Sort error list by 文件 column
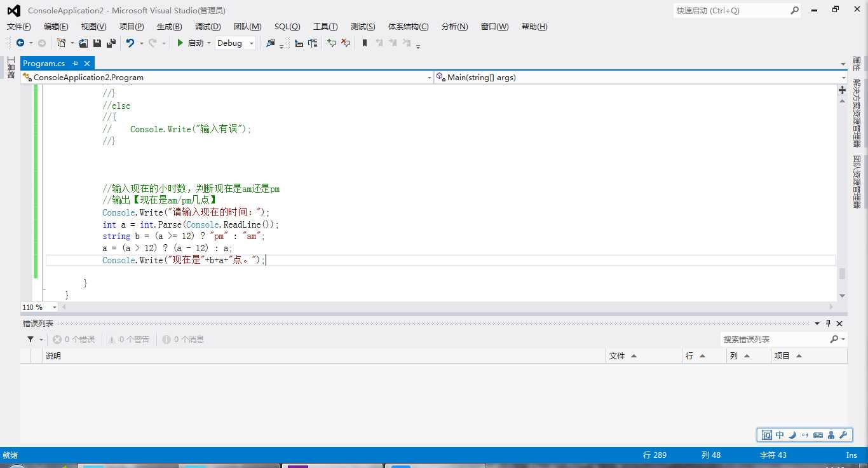This screenshot has height=468, width=868. [x=643, y=356]
